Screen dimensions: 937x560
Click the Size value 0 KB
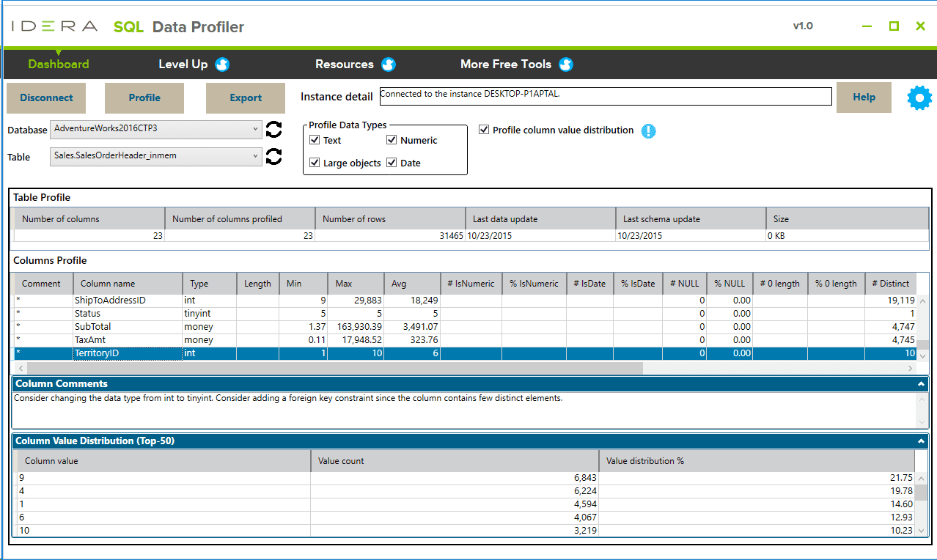pos(848,236)
